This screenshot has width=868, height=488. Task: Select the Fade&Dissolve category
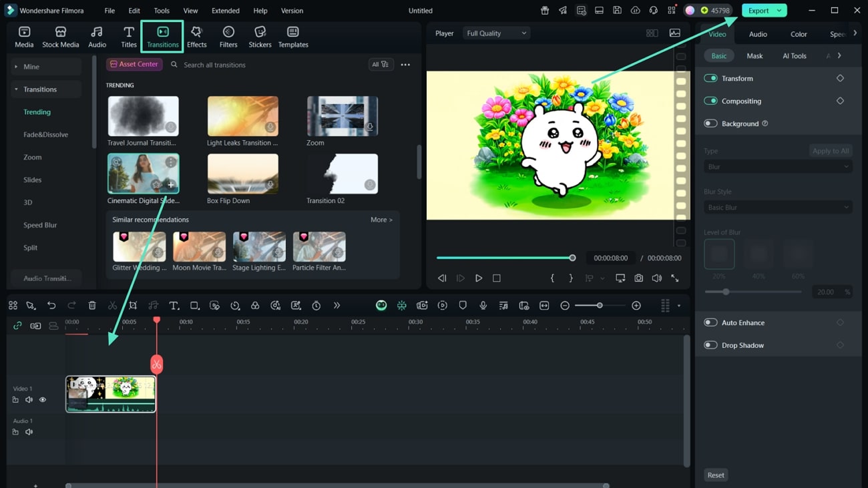coord(45,135)
